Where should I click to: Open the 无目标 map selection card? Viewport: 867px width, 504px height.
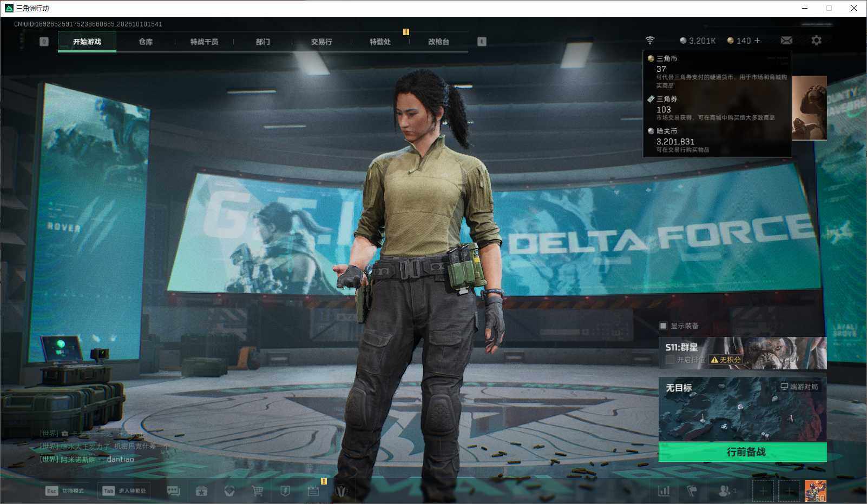click(743, 409)
